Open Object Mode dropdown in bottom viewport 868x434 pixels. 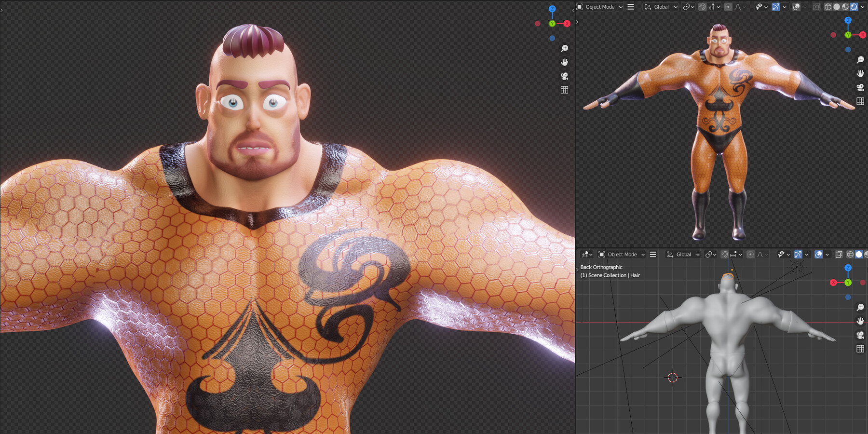pyautogui.click(x=621, y=254)
